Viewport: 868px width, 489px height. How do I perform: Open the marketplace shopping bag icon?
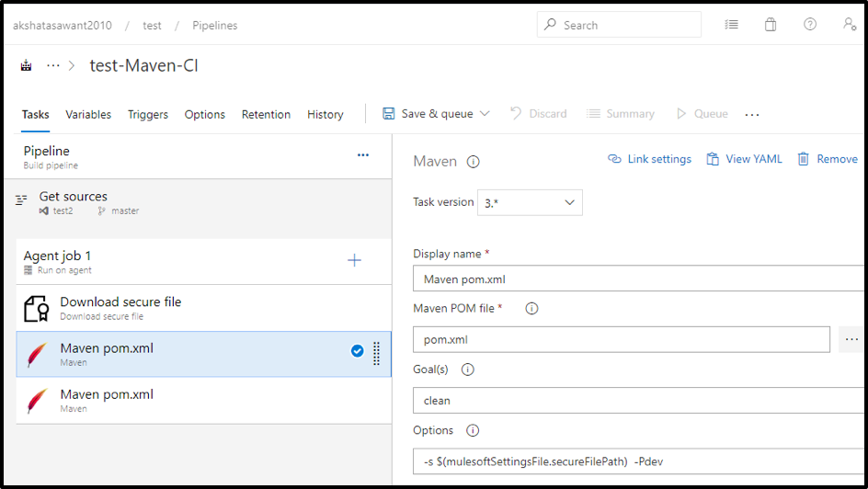pos(771,25)
